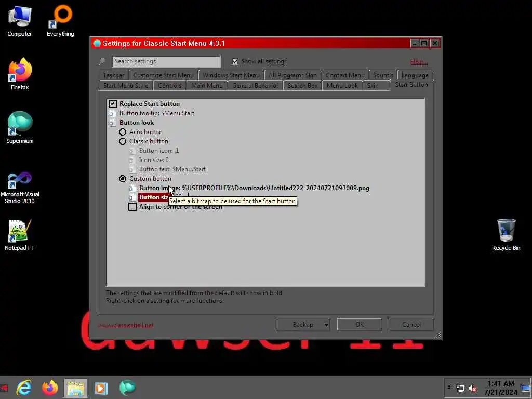The width and height of the screenshot is (532, 399).
Task: Click the muted volume tray icon
Action: click(x=473, y=388)
